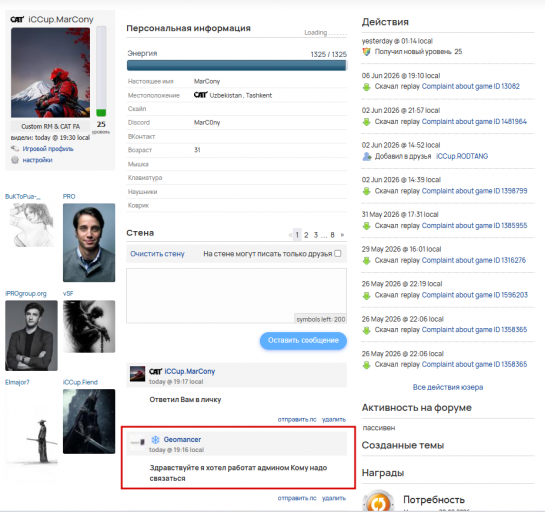This screenshot has height=512, width=545.
Task: Open friend iPROgroup.org avatar thumbnail
Action: 31,336
